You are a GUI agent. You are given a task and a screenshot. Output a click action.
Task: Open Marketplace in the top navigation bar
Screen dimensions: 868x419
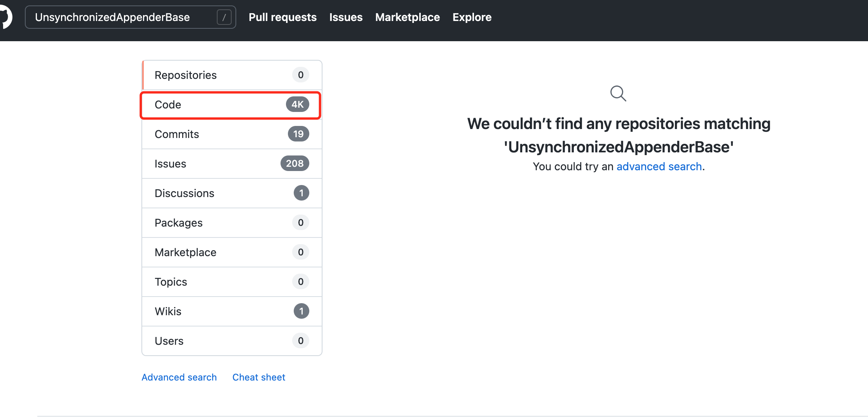[x=408, y=17]
